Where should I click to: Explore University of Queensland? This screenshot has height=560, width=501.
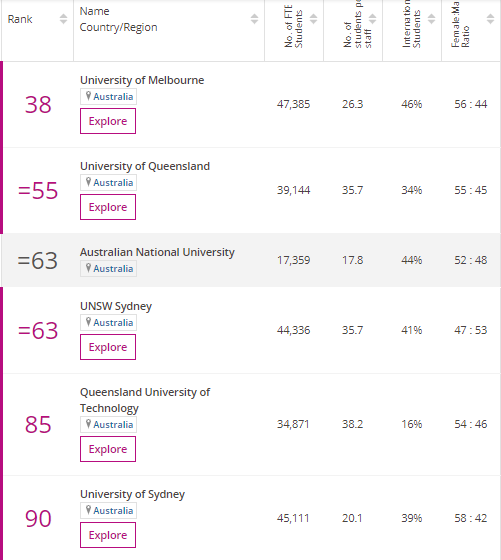point(108,207)
